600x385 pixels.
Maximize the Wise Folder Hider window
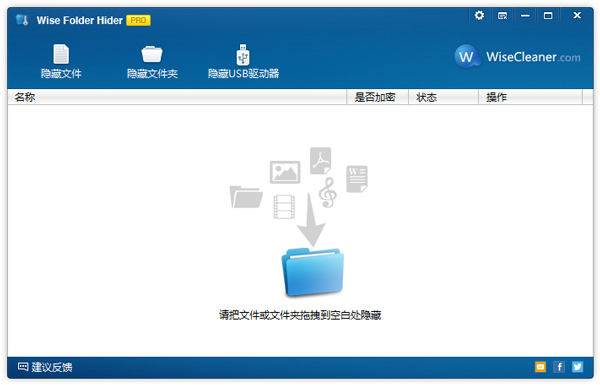(x=548, y=16)
